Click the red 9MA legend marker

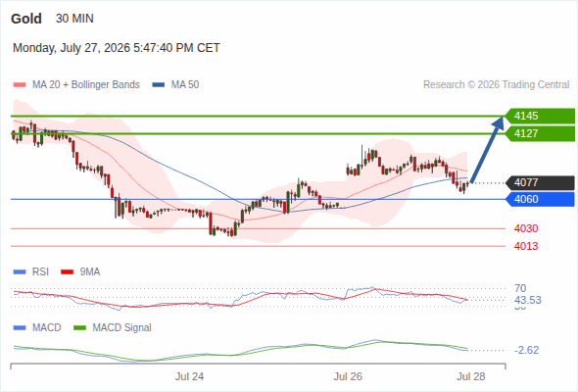67,272
